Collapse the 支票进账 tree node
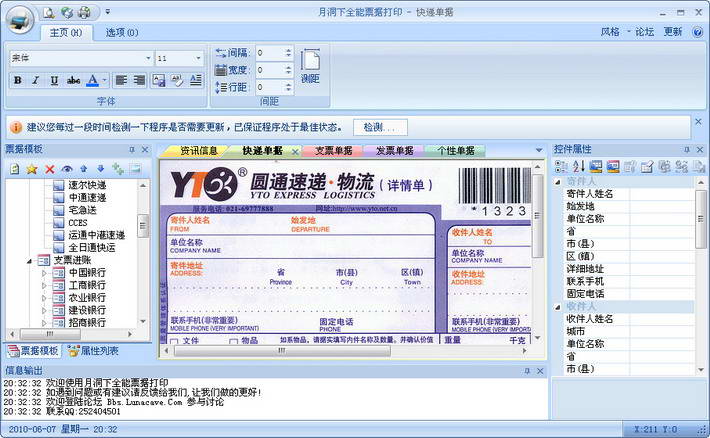710x438 pixels. [30, 260]
